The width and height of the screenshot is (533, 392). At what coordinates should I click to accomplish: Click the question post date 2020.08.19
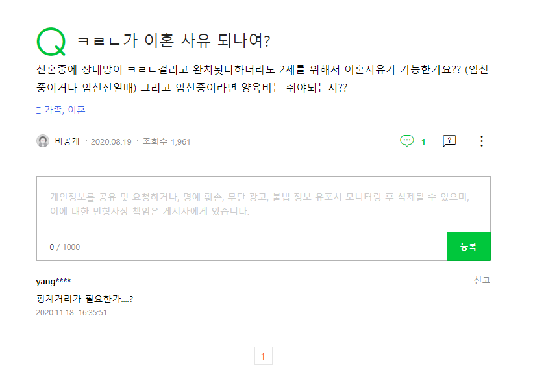[x=111, y=141]
